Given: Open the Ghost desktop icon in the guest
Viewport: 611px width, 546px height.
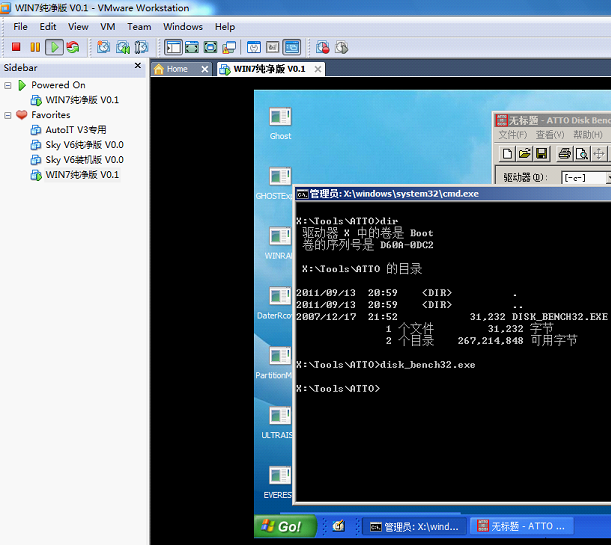Looking at the screenshot, I should click(280, 124).
